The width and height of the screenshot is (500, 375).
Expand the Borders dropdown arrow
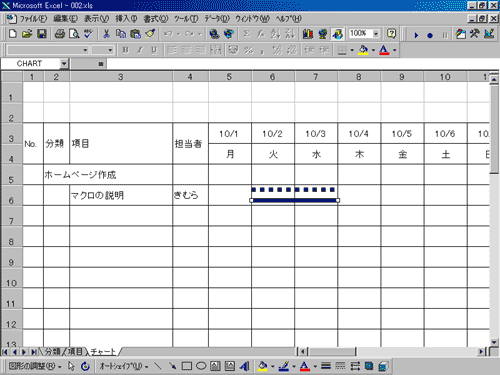coord(352,50)
